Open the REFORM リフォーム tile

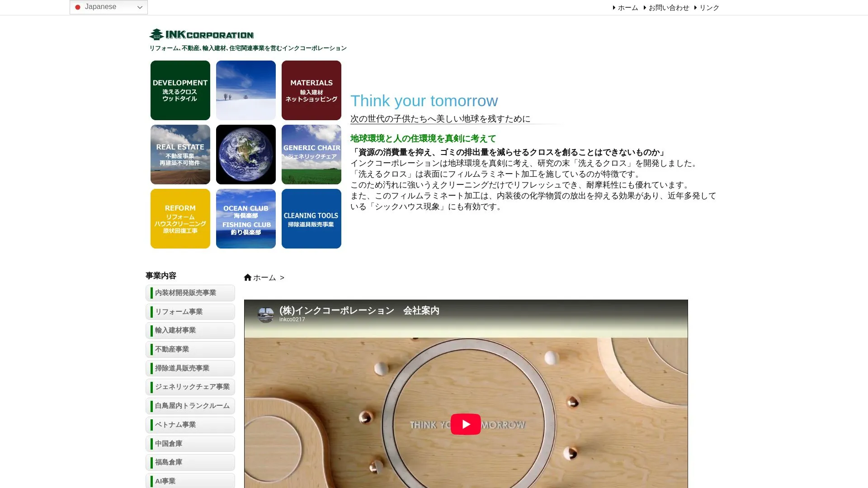point(180,219)
